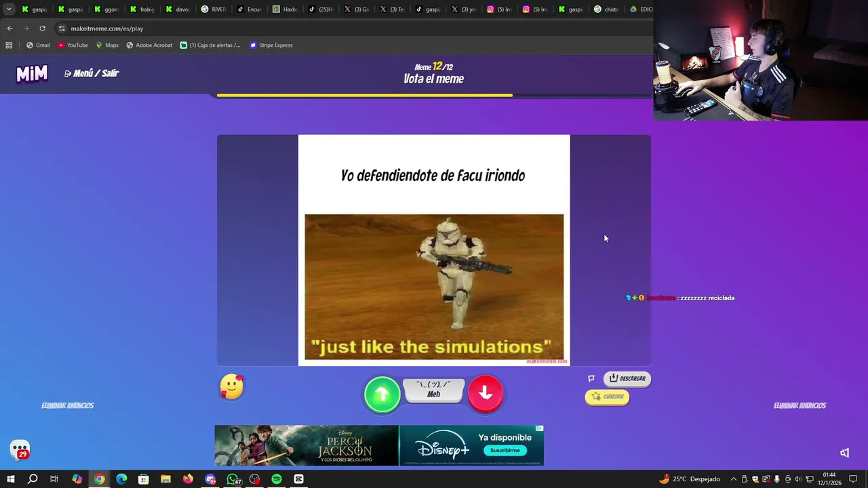This screenshot has width=868, height=488.
Task: Click the Descargar button
Action: click(x=627, y=378)
